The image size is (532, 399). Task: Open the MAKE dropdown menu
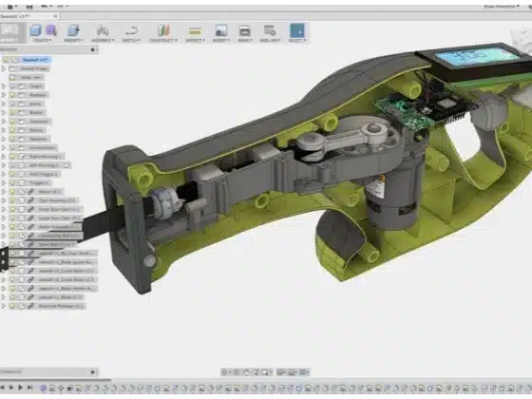(245, 40)
